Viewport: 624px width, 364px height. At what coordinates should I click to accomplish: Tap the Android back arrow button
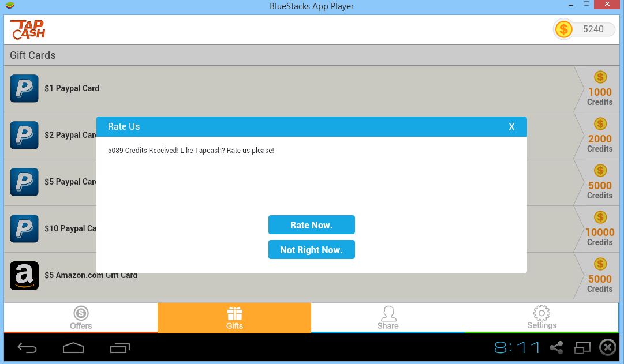(27, 348)
